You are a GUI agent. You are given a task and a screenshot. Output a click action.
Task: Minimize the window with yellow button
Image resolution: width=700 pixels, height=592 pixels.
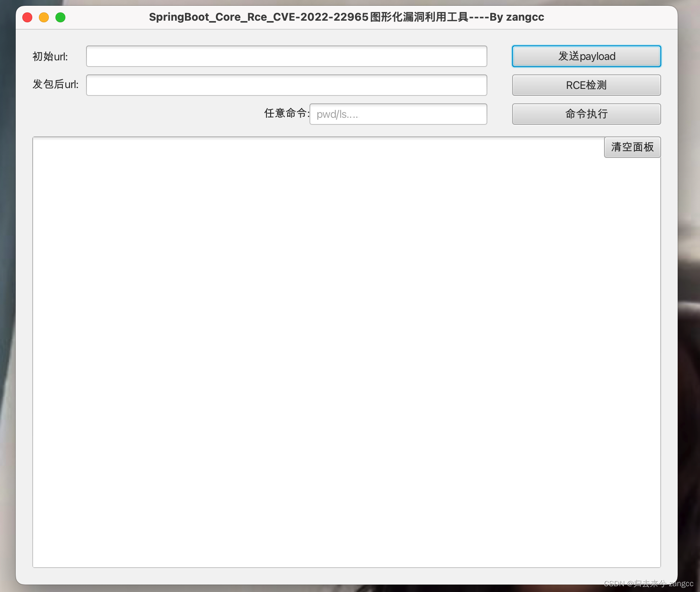[44, 17]
